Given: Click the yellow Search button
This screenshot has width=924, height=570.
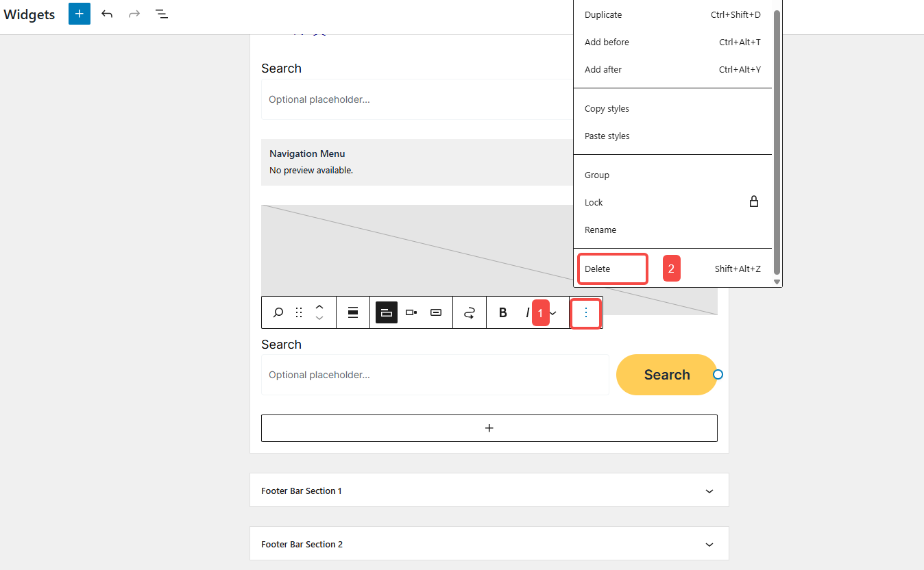Looking at the screenshot, I should [x=666, y=375].
